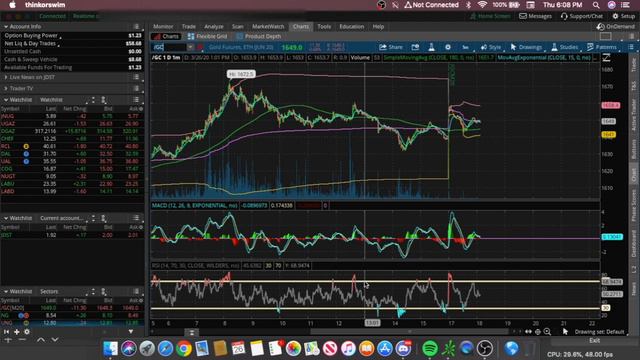Click the Net Liq & Day Trades row
The width and height of the screenshot is (640, 360).
tap(72, 43)
